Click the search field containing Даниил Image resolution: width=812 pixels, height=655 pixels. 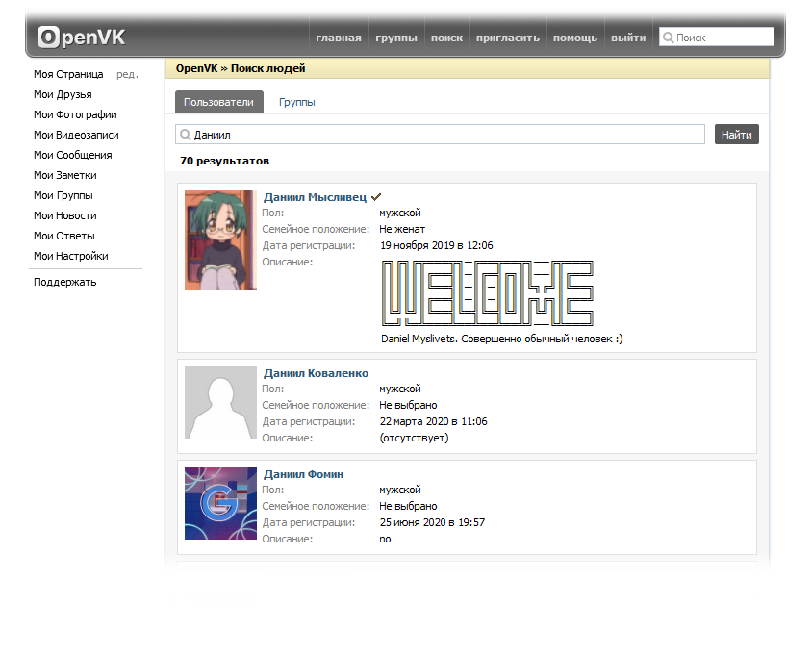[x=441, y=135]
